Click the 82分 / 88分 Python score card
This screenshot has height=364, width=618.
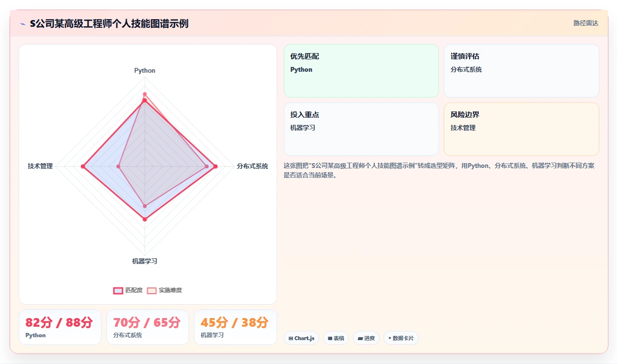pos(60,327)
